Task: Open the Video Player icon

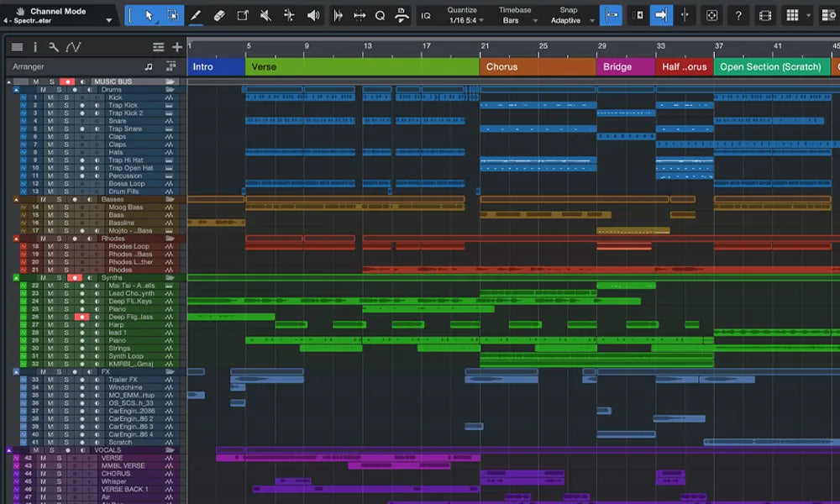Action: click(764, 14)
